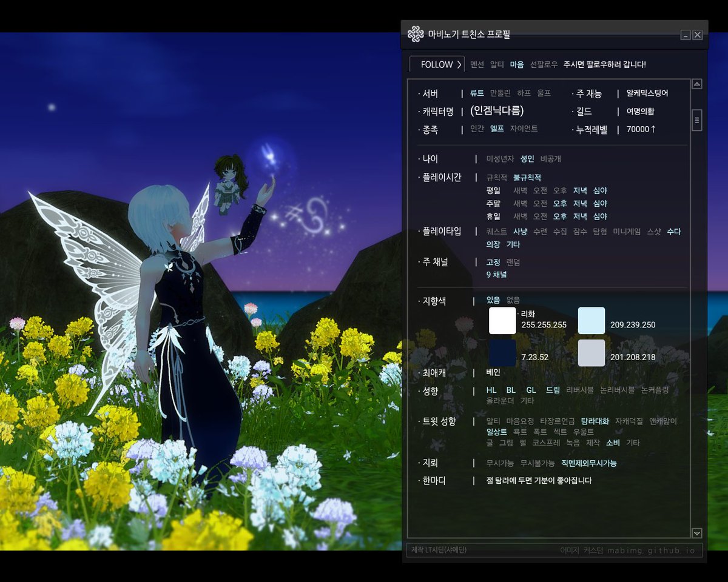728x582 pixels.
Task: Click the character name (인겜닉다름)
Action: point(497,111)
